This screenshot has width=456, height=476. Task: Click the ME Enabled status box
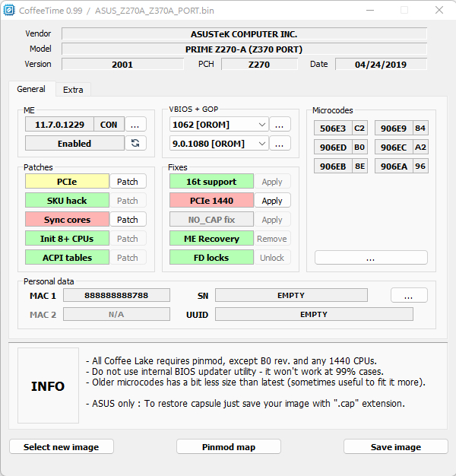pyautogui.click(x=74, y=143)
